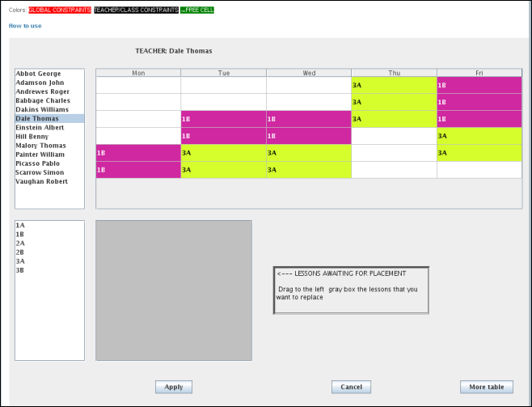
Task: Select Thursday second period 3A lesson
Action: (x=395, y=102)
